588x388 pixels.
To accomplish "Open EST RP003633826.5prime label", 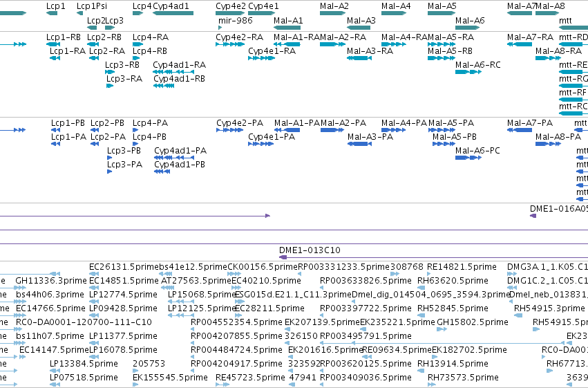I will (366, 281).
